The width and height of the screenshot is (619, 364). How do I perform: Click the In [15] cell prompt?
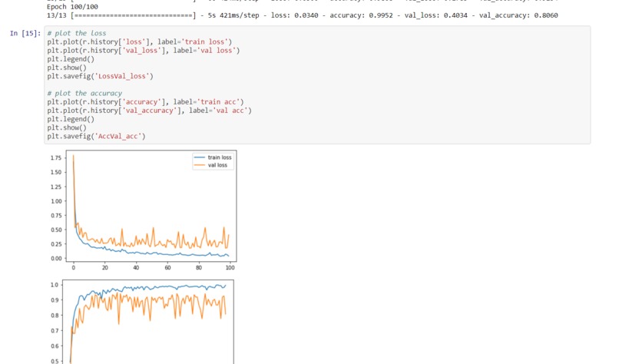25,33
